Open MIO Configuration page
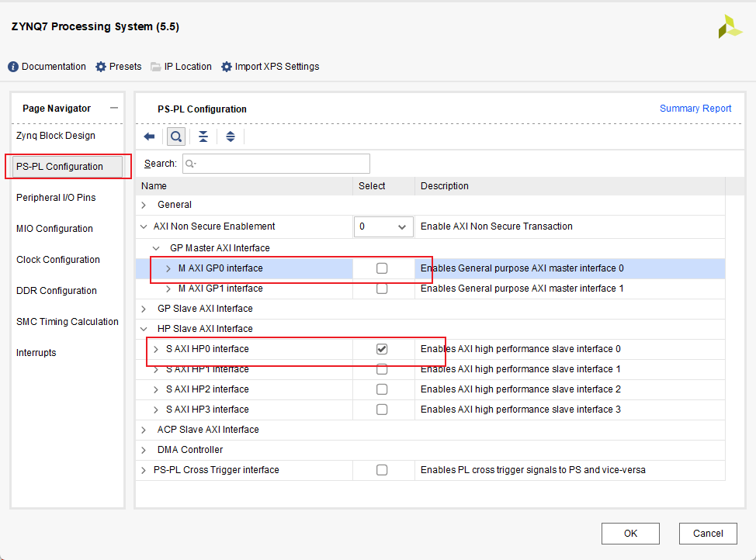 54,229
